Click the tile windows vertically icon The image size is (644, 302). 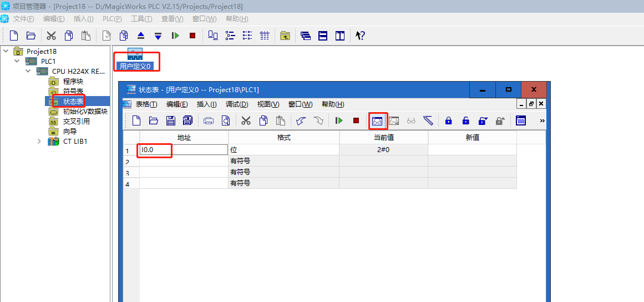coord(339,36)
